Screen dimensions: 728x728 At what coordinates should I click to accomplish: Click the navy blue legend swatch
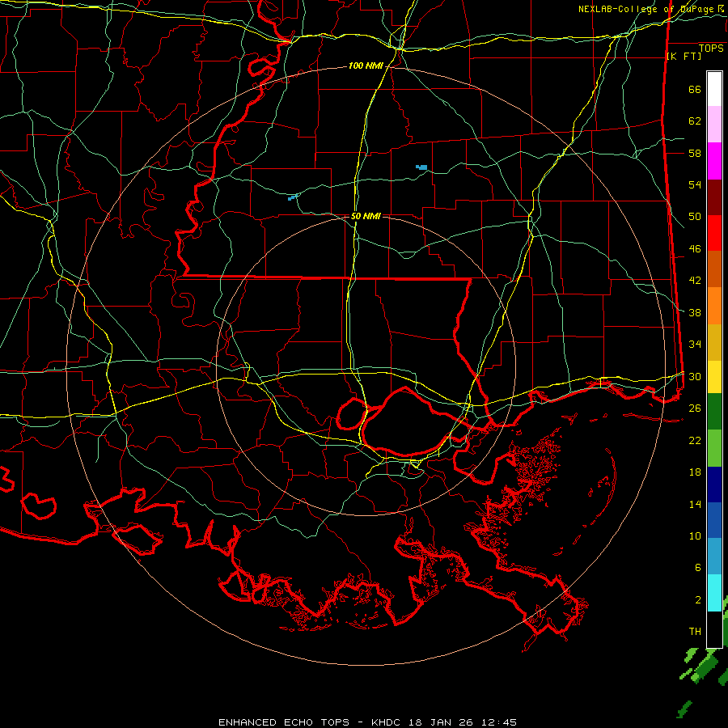pos(714,485)
